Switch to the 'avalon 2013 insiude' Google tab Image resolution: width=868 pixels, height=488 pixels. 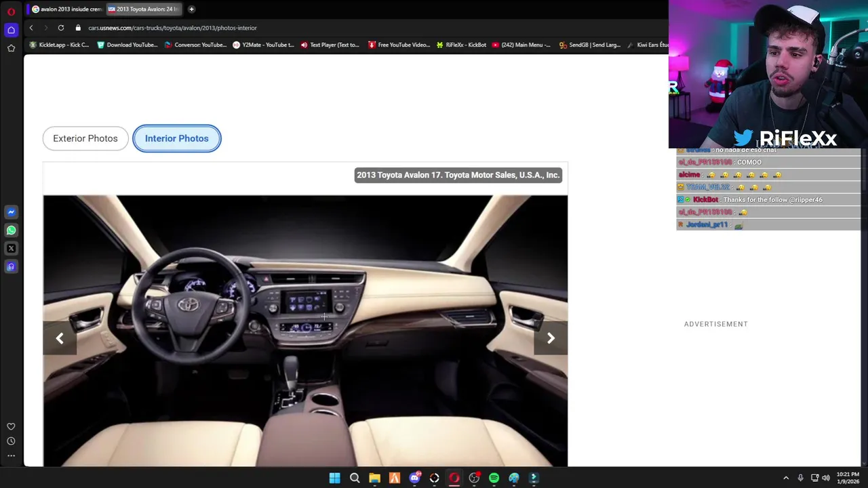[x=66, y=9]
